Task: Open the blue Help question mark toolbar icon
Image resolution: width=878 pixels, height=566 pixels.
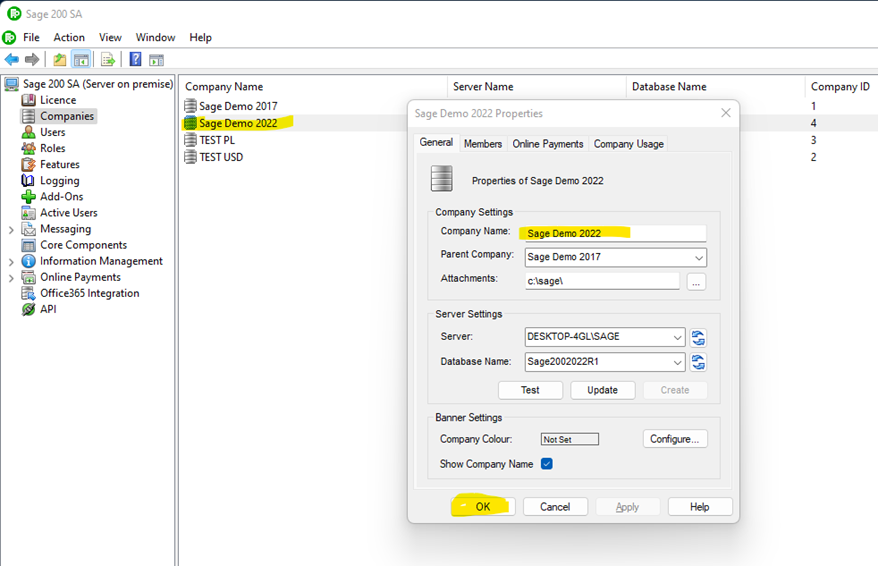Action: point(136,59)
